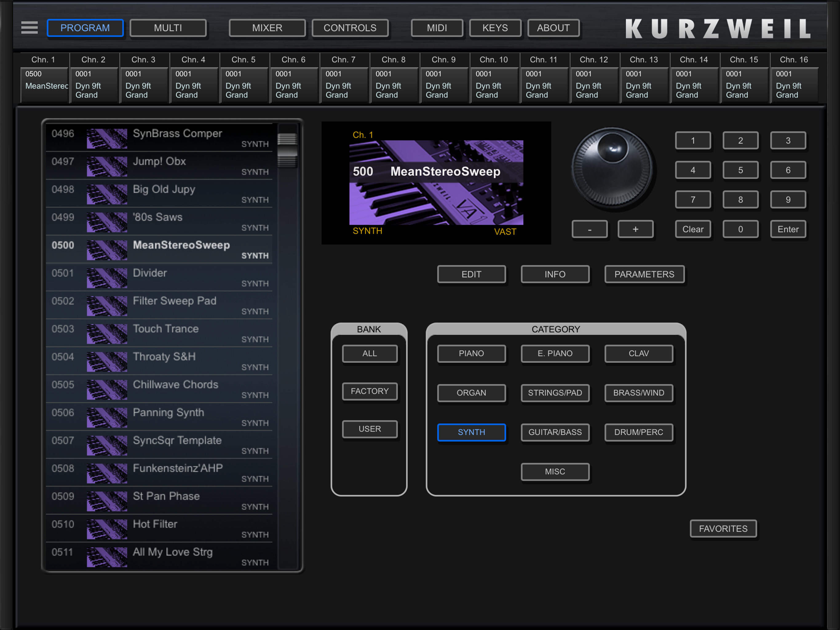Select the USER bank
This screenshot has height=630, width=840.
pos(370,429)
